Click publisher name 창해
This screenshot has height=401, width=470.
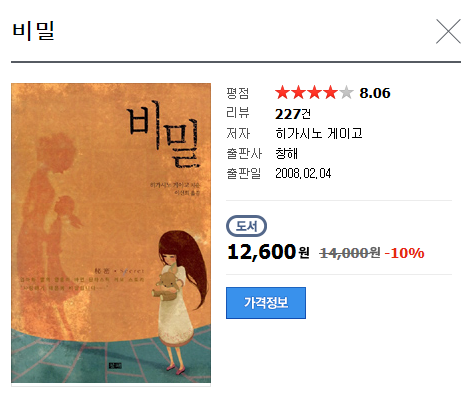(286, 153)
